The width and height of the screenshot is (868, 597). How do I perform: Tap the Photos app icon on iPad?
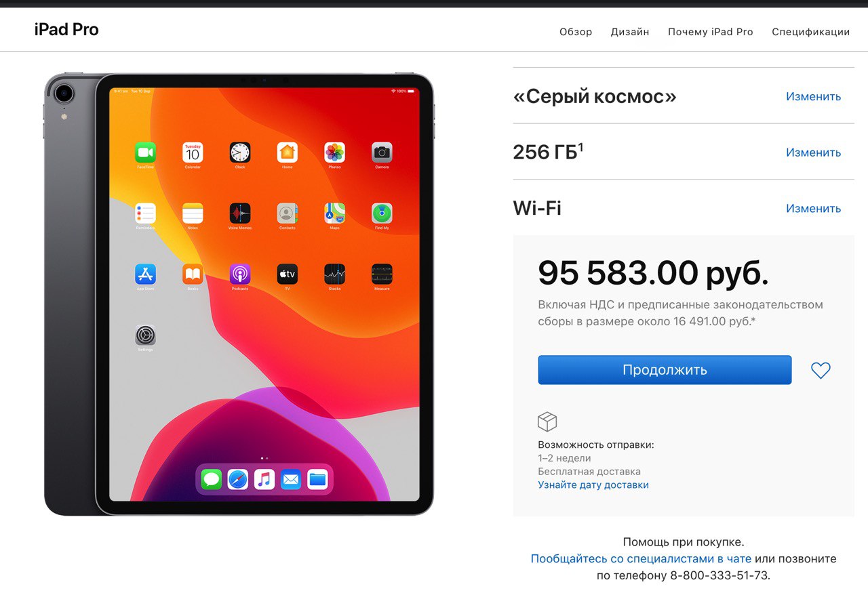coord(334,152)
